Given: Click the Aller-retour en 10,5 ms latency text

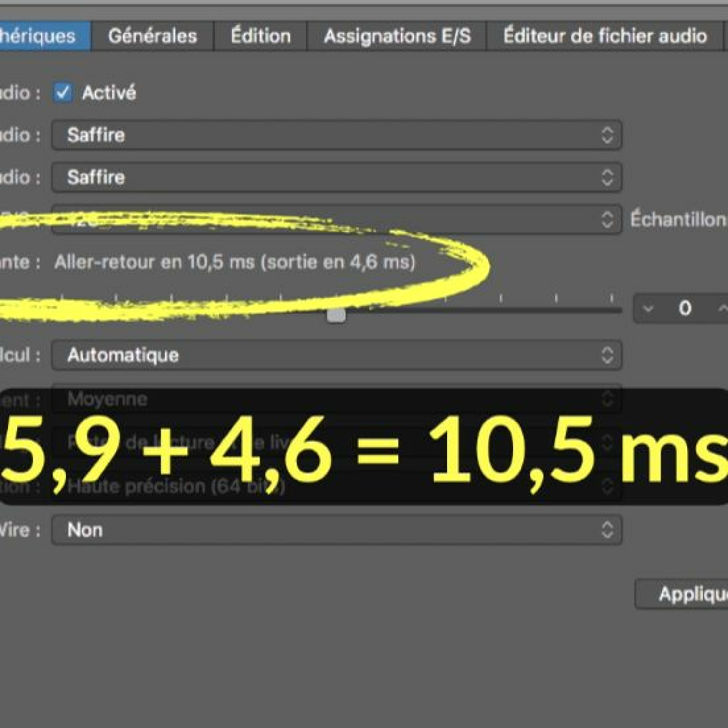Looking at the screenshot, I should click(235, 262).
